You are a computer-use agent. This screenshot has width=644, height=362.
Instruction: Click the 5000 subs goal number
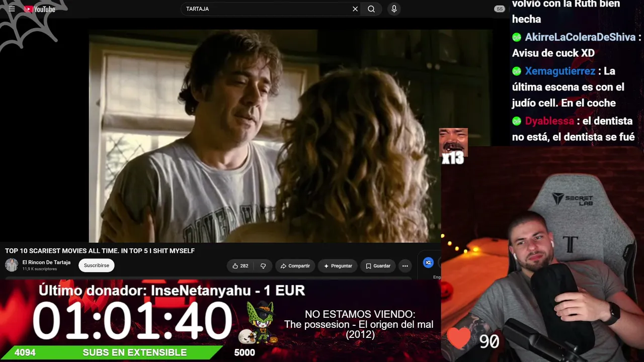[x=245, y=352]
